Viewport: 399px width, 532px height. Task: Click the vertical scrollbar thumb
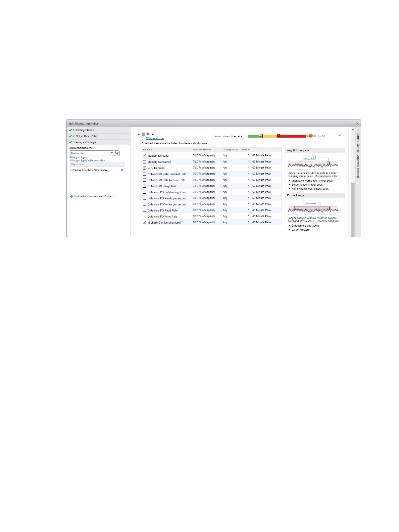pyautogui.click(x=353, y=210)
